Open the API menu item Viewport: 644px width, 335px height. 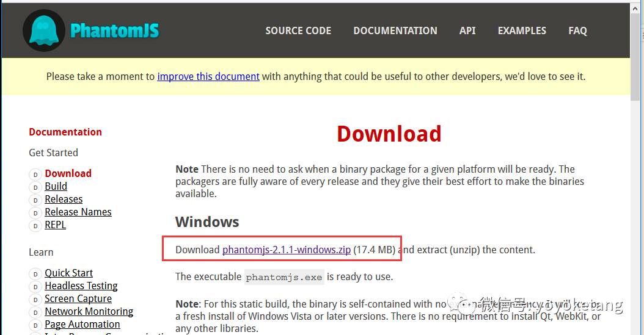coord(467,31)
